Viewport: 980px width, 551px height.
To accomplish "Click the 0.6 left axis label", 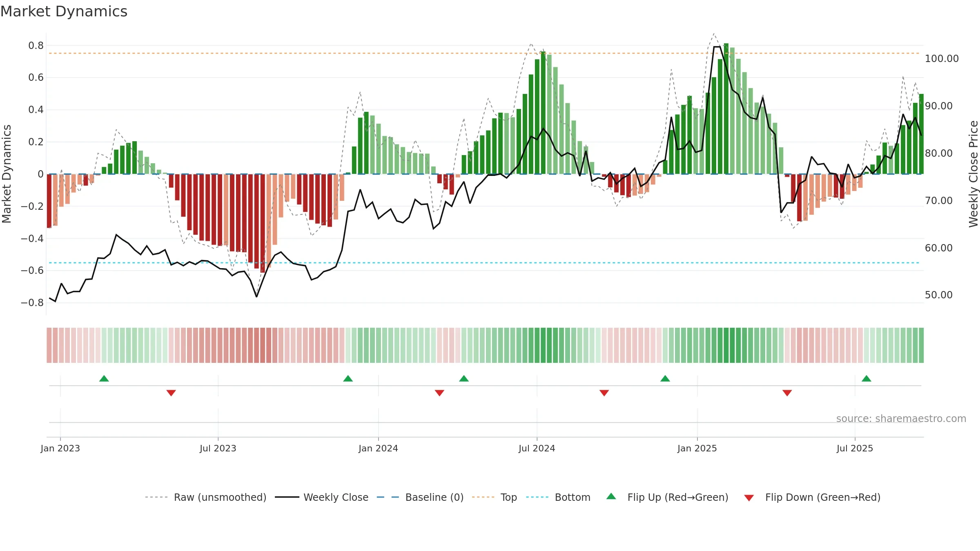I will (36, 77).
